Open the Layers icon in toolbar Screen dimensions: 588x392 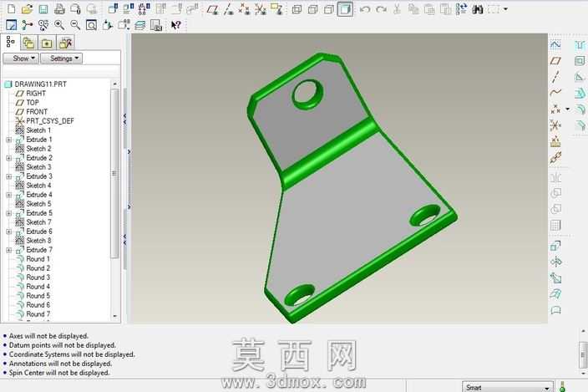point(139,25)
